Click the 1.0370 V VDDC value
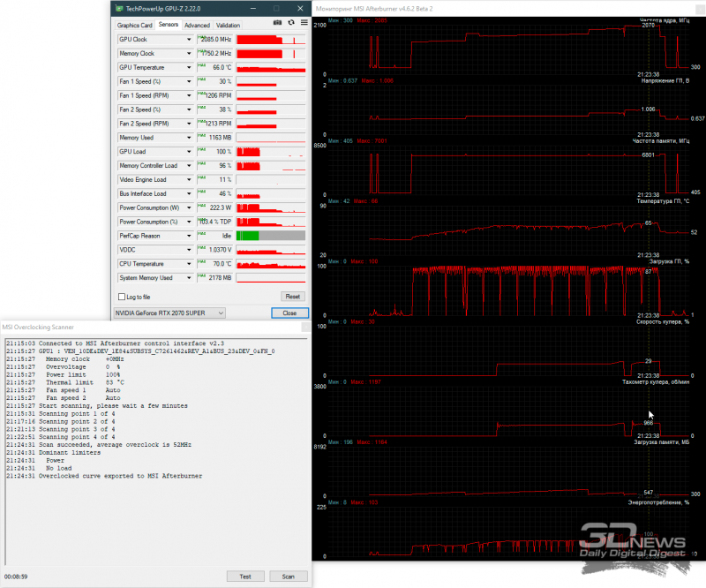Image resolution: width=706 pixels, height=588 pixels. click(220, 250)
